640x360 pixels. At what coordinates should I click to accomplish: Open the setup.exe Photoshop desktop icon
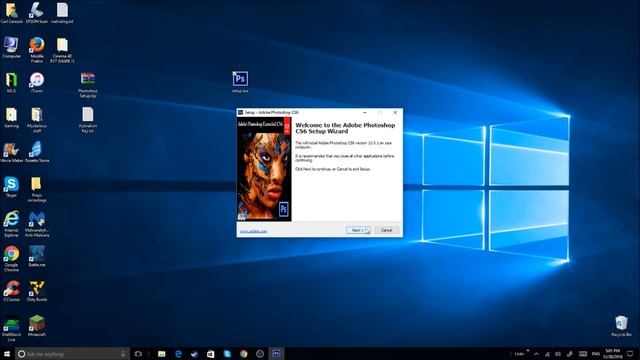pyautogui.click(x=240, y=82)
